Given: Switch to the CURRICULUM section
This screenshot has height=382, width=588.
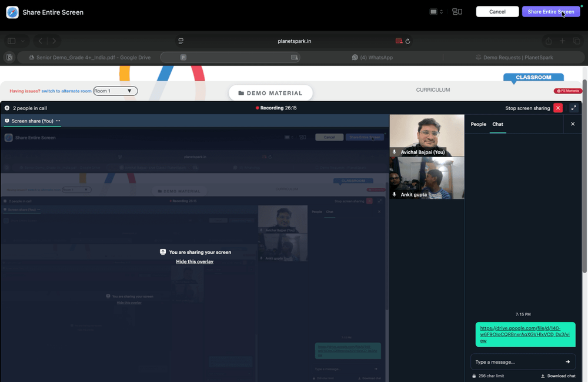Looking at the screenshot, I should click(433, 89).
